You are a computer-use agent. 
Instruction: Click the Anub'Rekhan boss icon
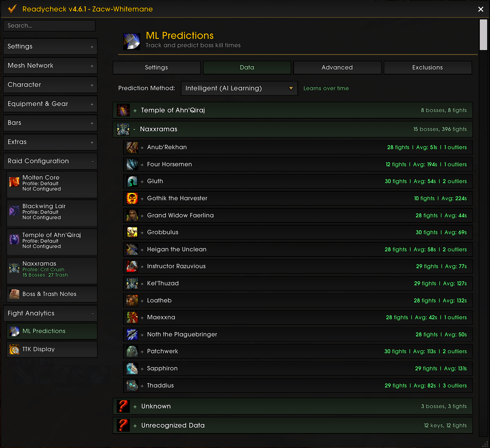click(132, 147)
